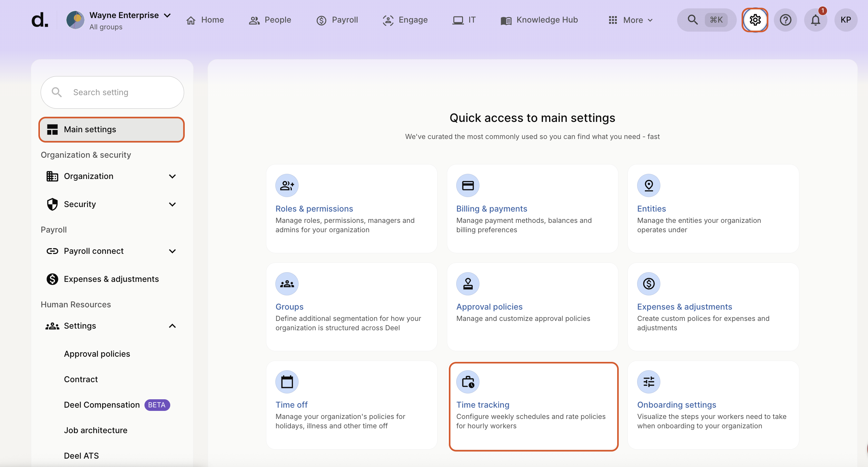Select Deel ATS in sidebar
Screen dimensions: 868x467
pos(81,456)
